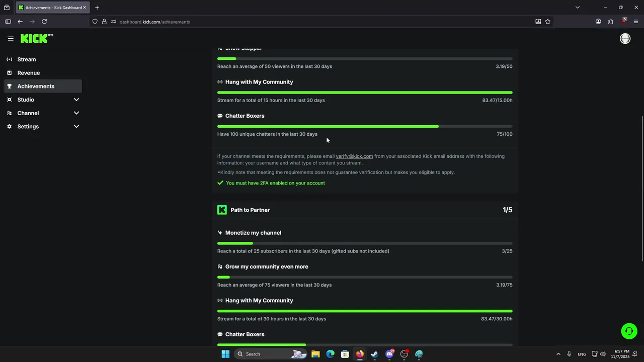Open Microsoft Edge from the taskbar
644x362 pixels.
330,354
